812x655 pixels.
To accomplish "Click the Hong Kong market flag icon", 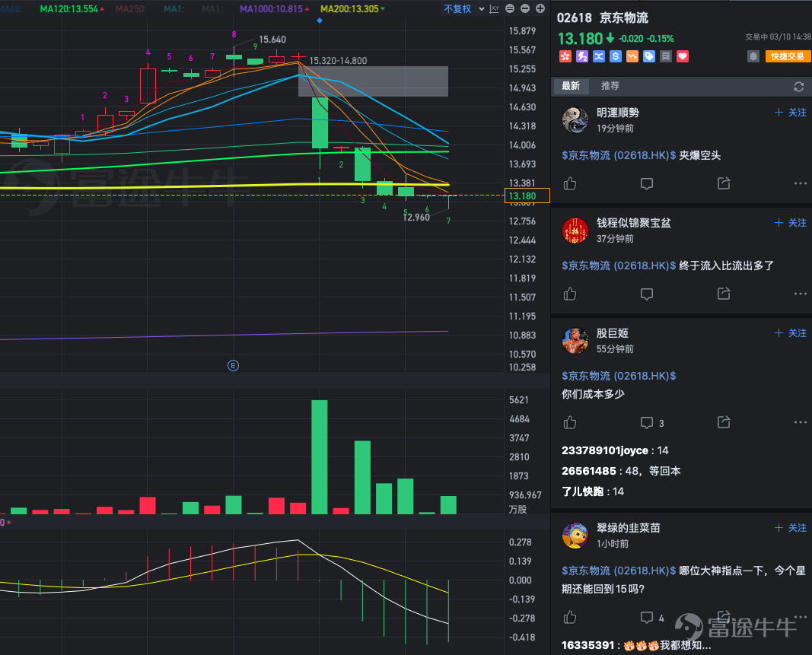I will pos(565,56).
